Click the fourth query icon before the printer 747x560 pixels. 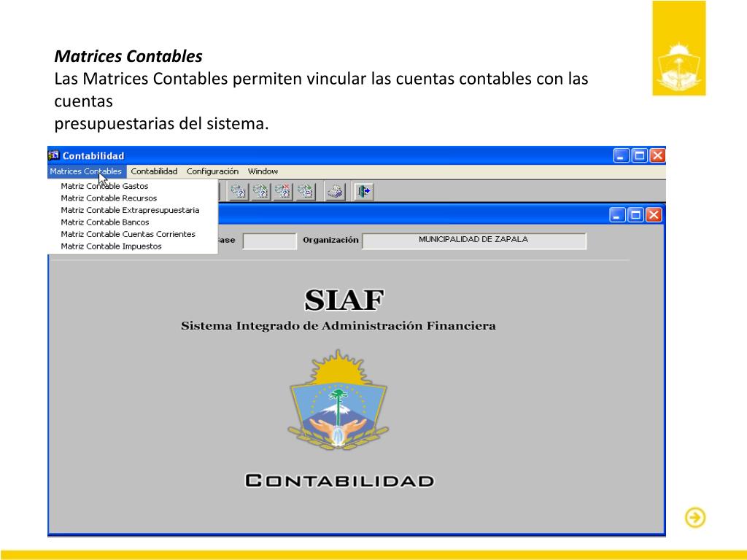point(306,192)
